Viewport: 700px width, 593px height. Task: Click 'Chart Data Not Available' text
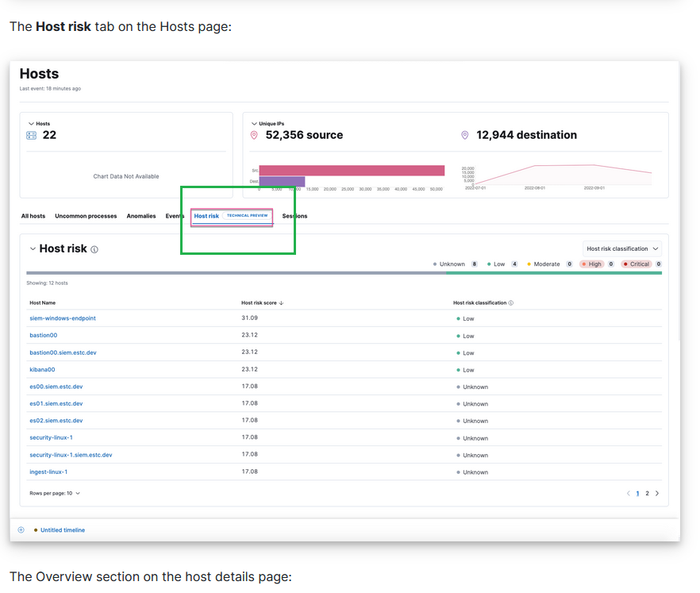(x=126, y=176)
